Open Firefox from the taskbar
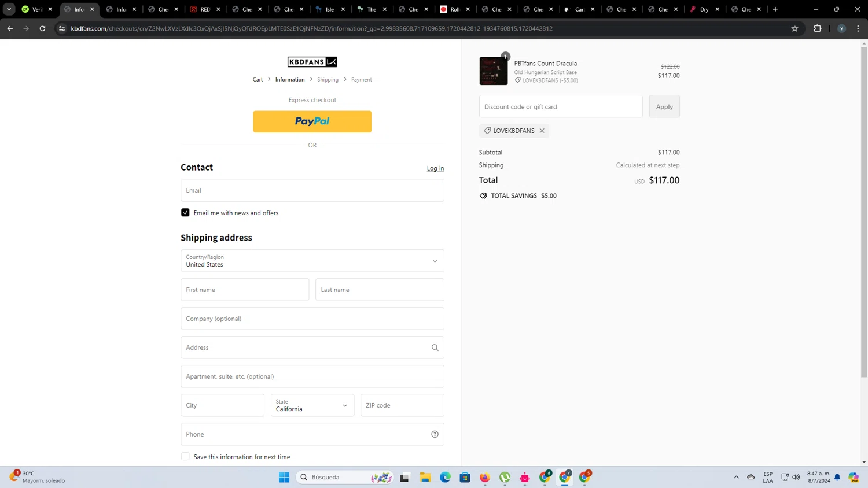The image size is (868, 488). (x=485, y=477)
